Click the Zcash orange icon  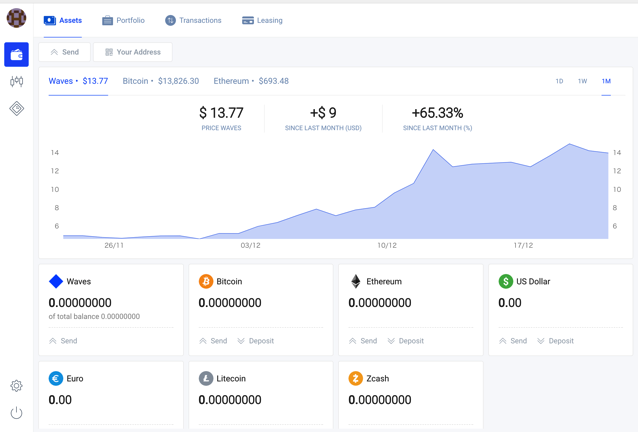pos(356,378)
